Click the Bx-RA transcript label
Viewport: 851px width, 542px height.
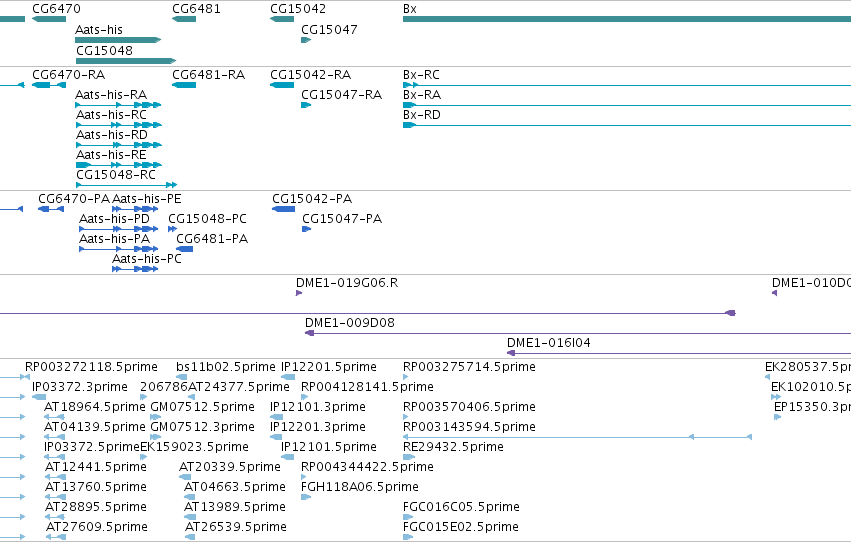(422, 95)
